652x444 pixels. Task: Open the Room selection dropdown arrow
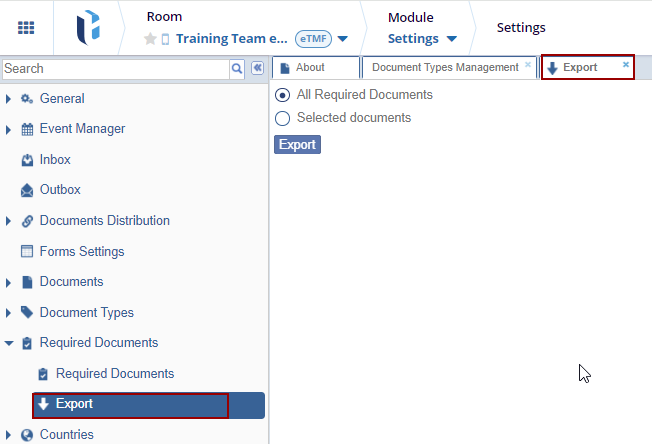(343, 39)
